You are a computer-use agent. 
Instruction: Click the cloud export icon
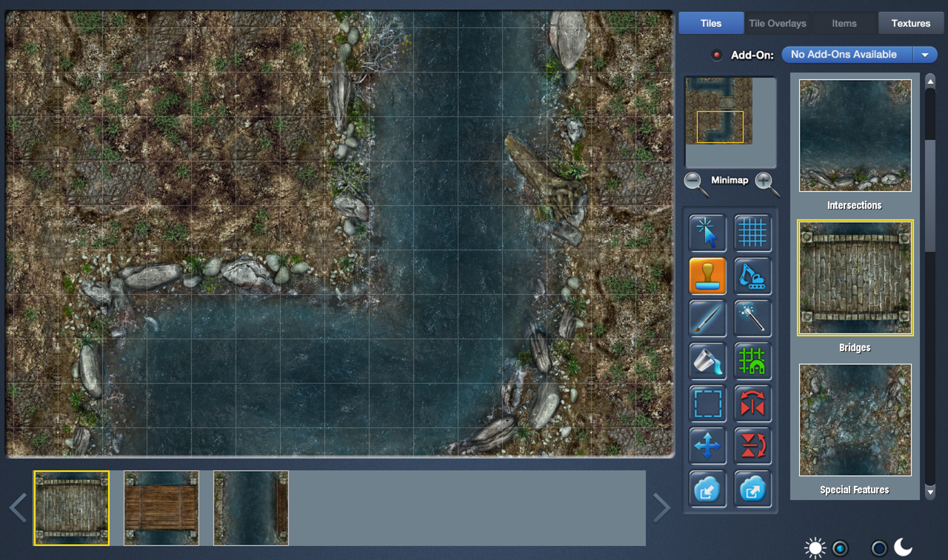click(752, 489)
